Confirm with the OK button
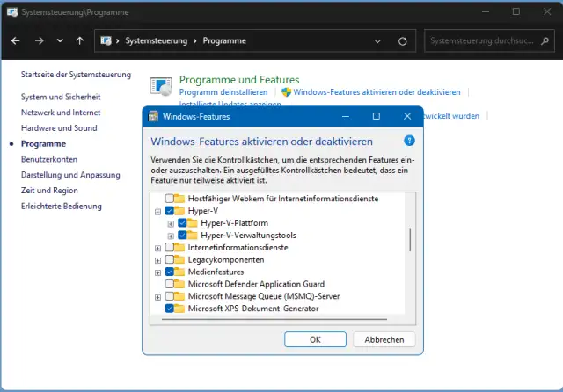The image size is (563, 392). tap(315, 339)
